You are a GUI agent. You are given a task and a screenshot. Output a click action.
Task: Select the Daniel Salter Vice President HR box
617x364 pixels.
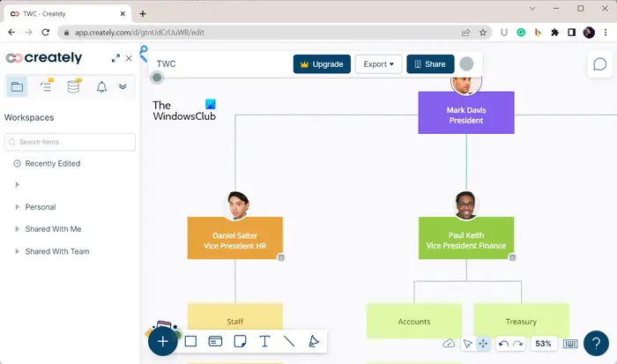(x=235, y=238)
